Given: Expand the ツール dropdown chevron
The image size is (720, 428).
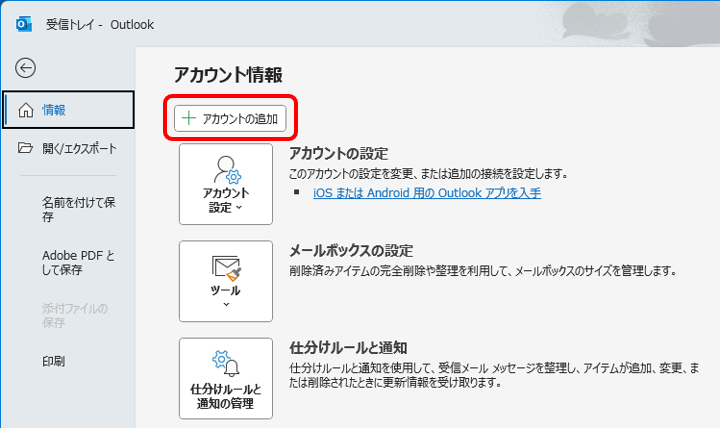Looking at the screenshot, I should click(x=225, y=304).
